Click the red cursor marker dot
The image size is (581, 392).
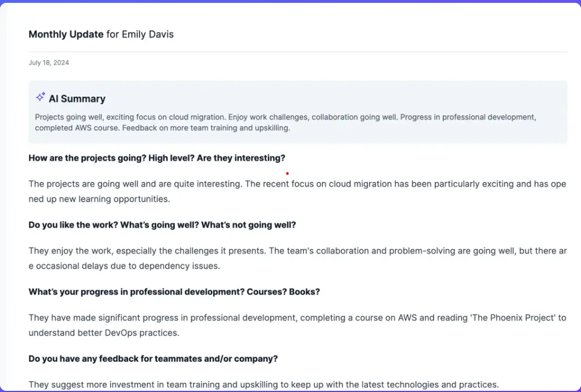pos(287,173)
